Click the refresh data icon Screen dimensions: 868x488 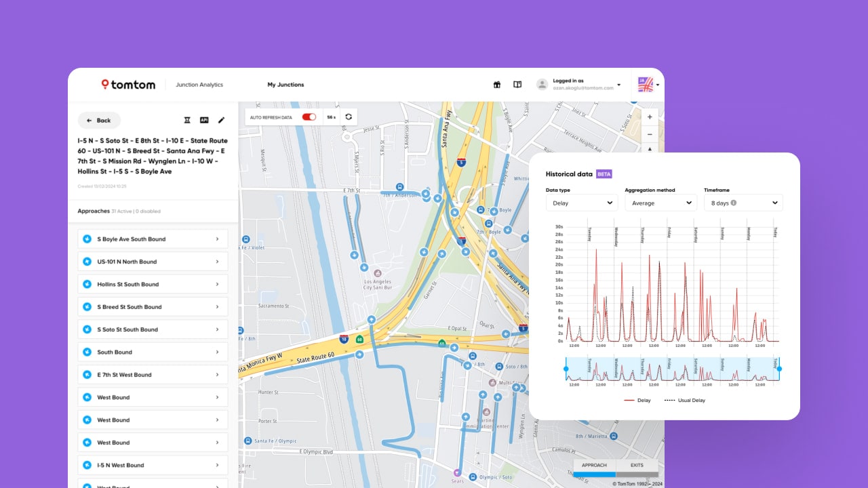[x=349, y=117]
